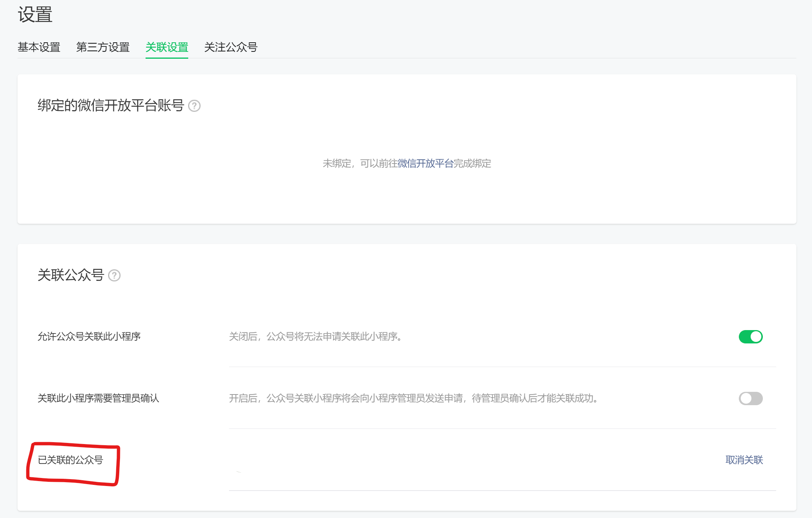812x518 pixels.
Task: Click help icon next to 关联公众号
Action: point(114,275)
